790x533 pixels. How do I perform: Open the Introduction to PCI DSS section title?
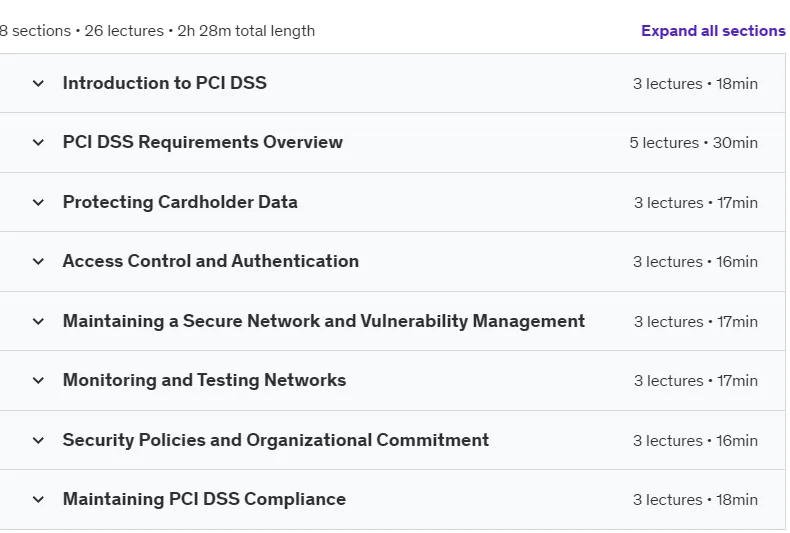[165, 83]
